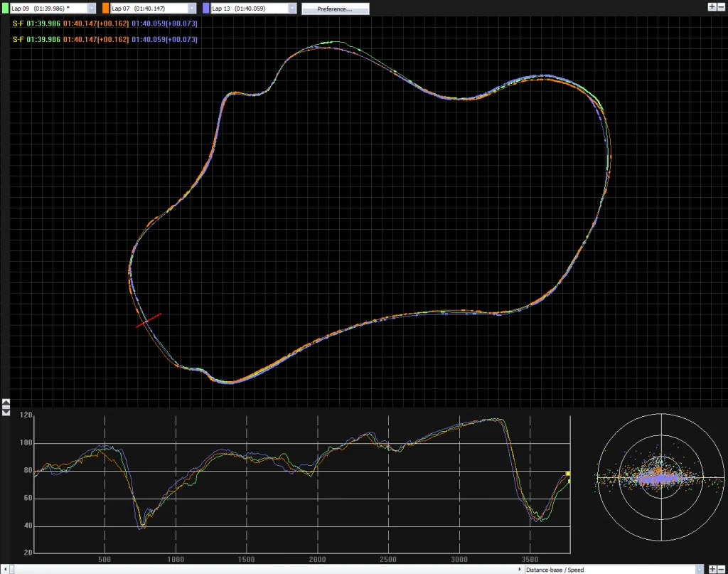The width and height of the screenshot is (728, 574).
Task: Click the yellow cursor marker on speed graph
Action: (x=568, y=474)
